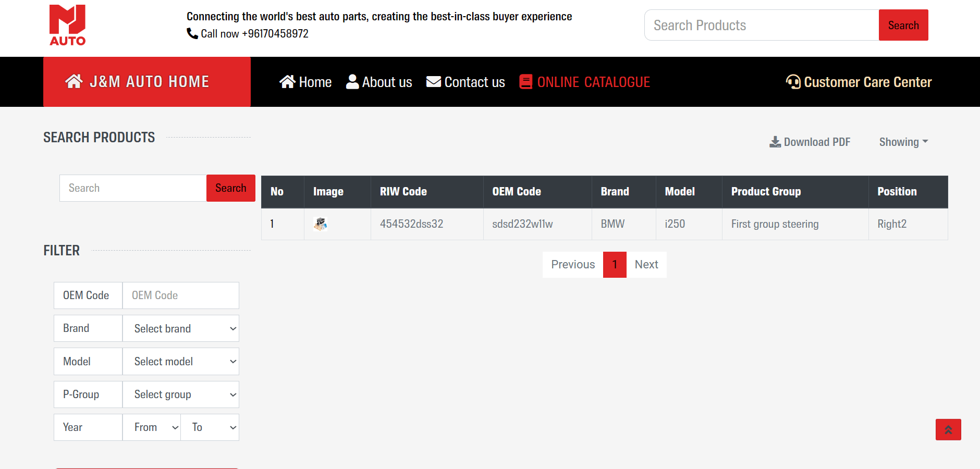Click the envelope icon for Contact us
Viewport: 980px width, 469px height.
click(x=433, y=82)
